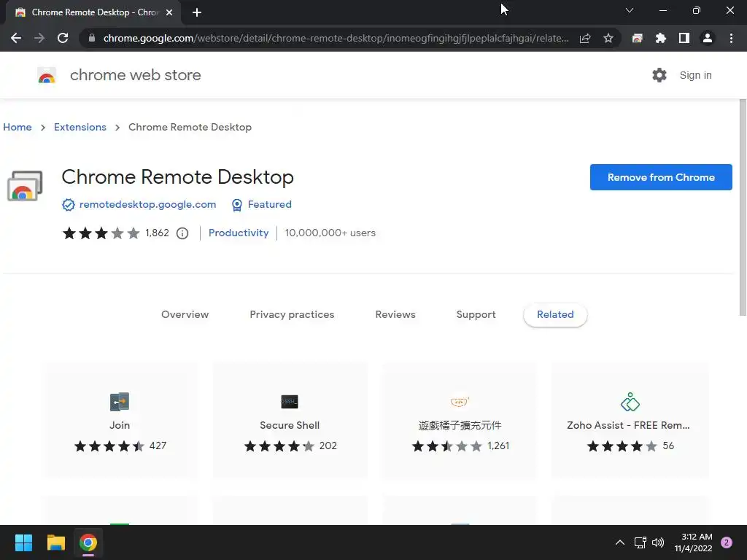Click the verified publisher badge icon
747x560 pixels.
coord(69,205)
